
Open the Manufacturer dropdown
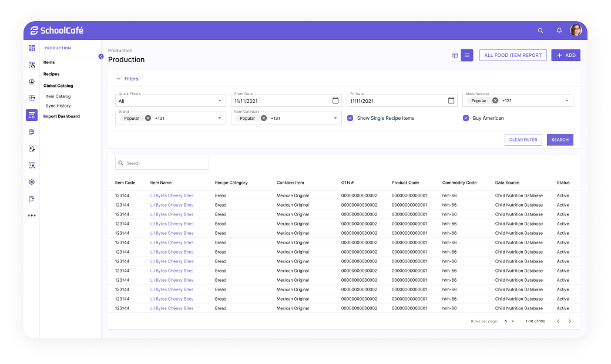point(567,101)
